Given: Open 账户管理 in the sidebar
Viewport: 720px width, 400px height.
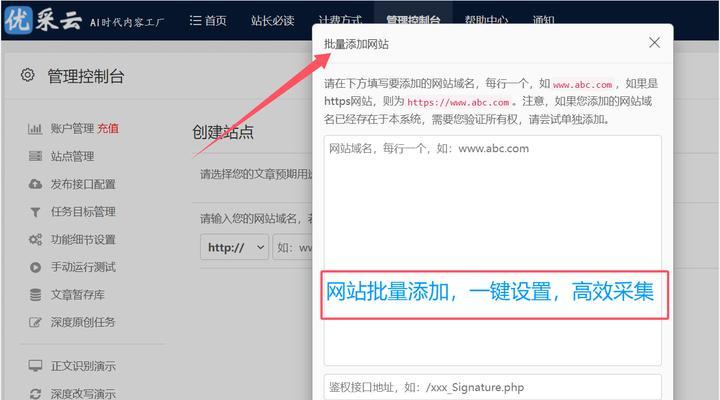Looking at the screenshot, I should point(72,129).
